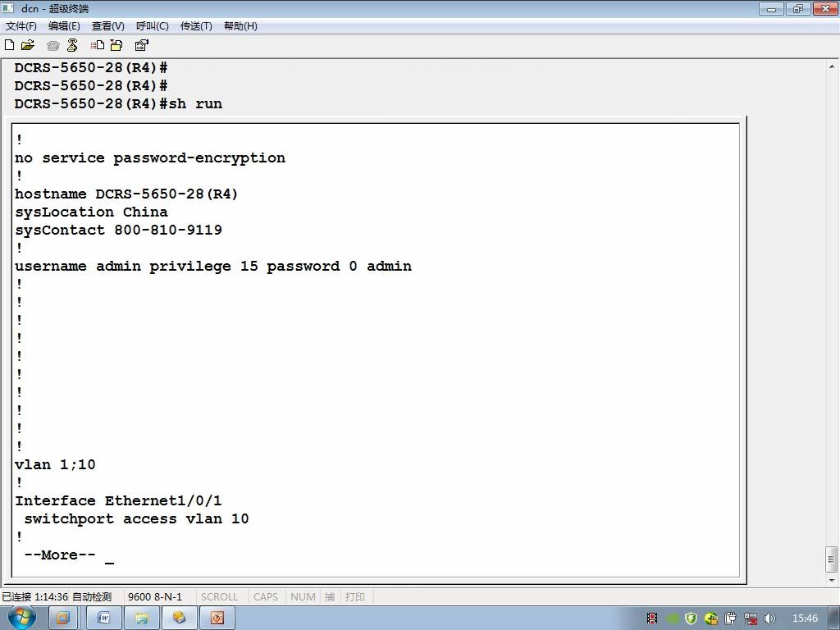Viewport: 840px width, 630px height.
Task: Click the Receive file toolbar icon
Action: point(116,45)
